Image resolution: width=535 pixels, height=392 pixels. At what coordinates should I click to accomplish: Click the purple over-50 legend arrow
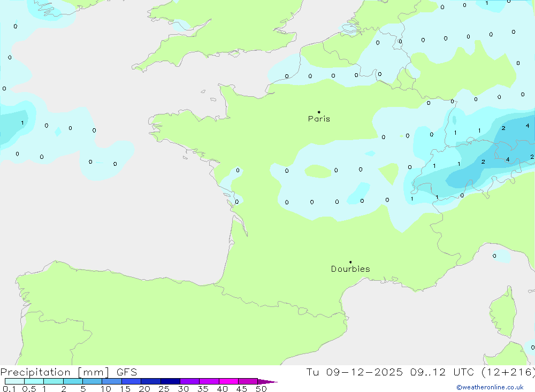point(267,381)
